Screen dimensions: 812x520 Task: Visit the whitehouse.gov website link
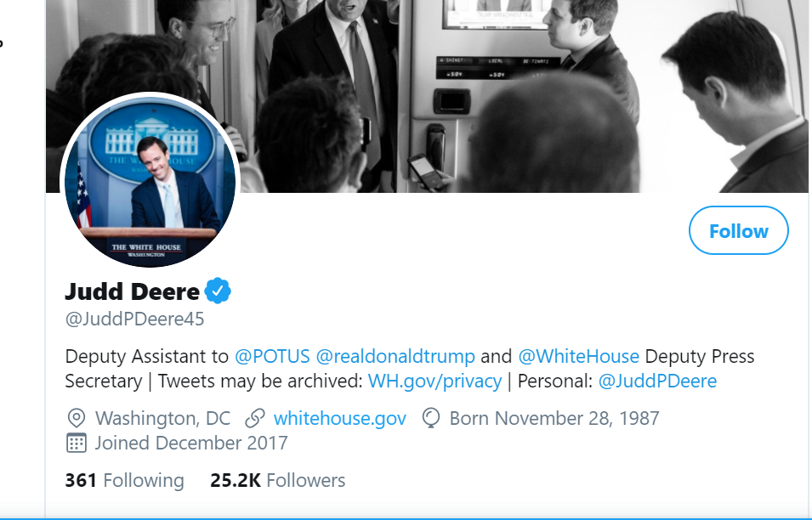click(x=340, y=418)
